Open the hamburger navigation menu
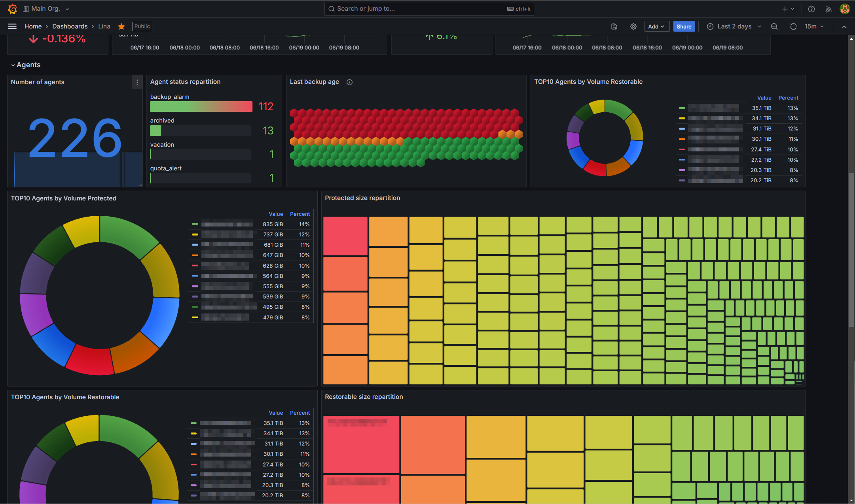The image size is (855, 504). [12, 26]
